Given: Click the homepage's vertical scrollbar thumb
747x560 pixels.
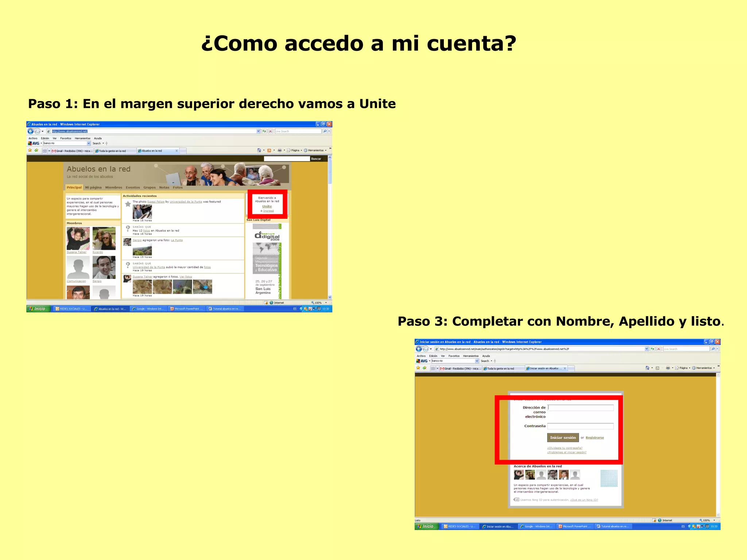Looking at the screenshot, I should (330, 171).
